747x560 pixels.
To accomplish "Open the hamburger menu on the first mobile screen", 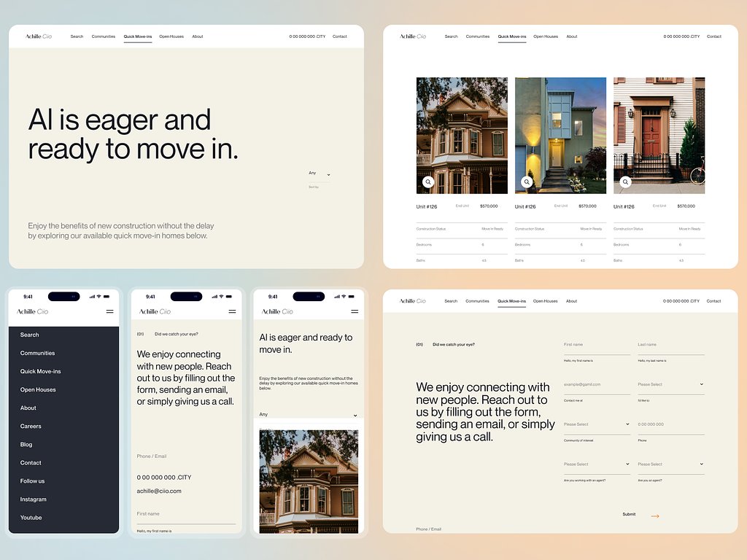I will coord(109,311).
